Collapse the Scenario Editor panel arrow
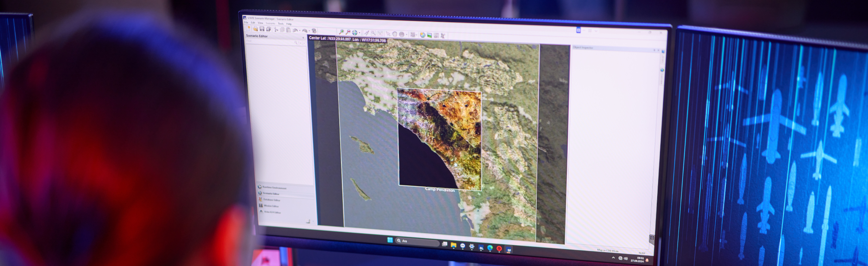Image resolution: width=868 pixels, height=266 pixels. (303, 38)
